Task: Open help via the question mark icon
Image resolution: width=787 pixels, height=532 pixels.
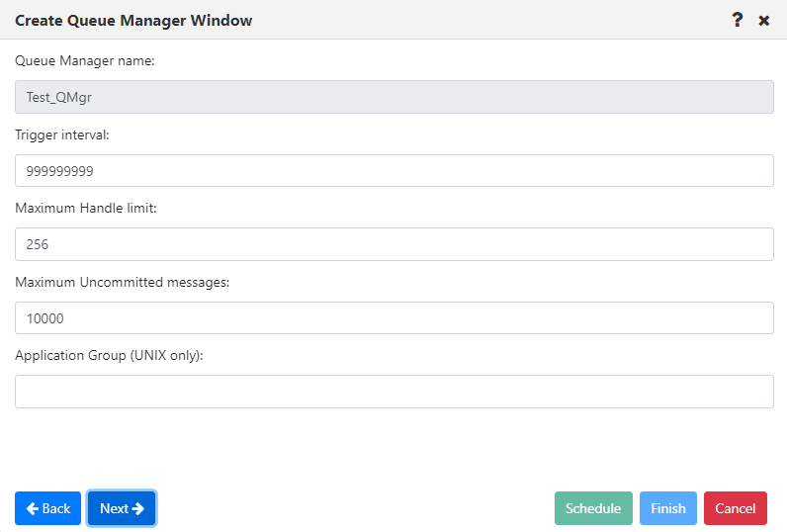Action: tap(737, 20)
